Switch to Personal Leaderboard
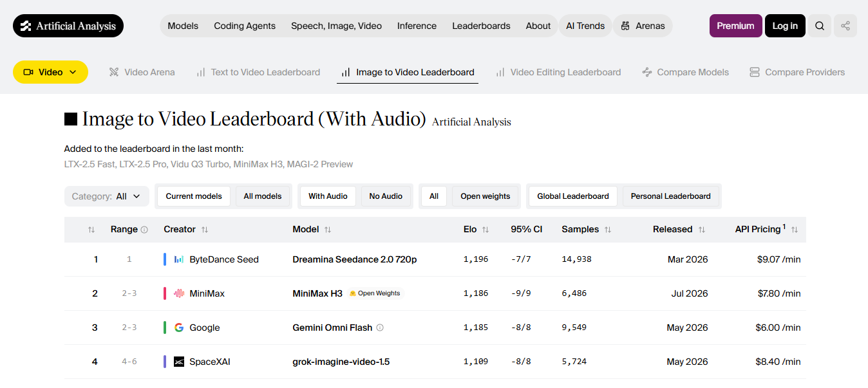The image size is (868, 388). (x=670, y=196)
